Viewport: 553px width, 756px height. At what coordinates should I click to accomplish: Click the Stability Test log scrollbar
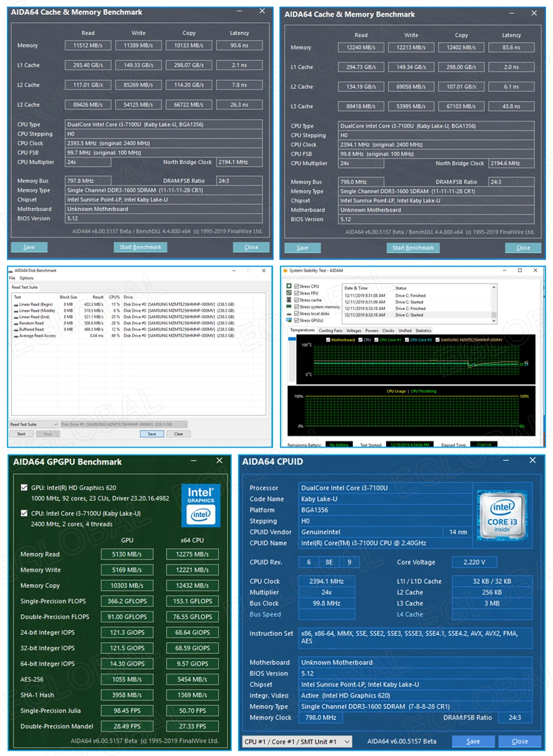coord(494,303)
